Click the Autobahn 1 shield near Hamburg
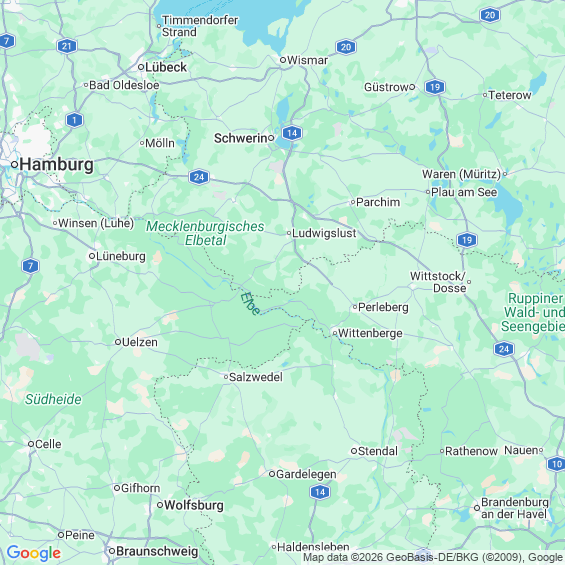The height and width of the screenshot is (565, 565). point(75,120)
